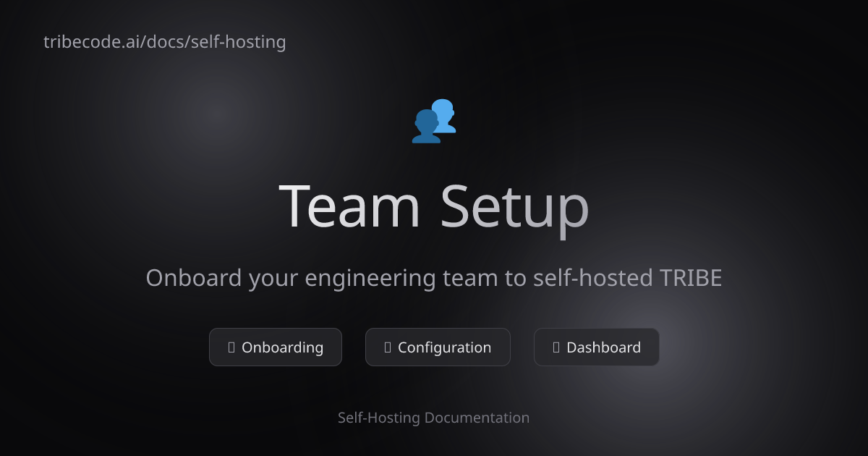Click the small icon inside Dashboard button
The width and height of the screenshot is (868, 456).
pyautogui.click(x=556, y=347)
